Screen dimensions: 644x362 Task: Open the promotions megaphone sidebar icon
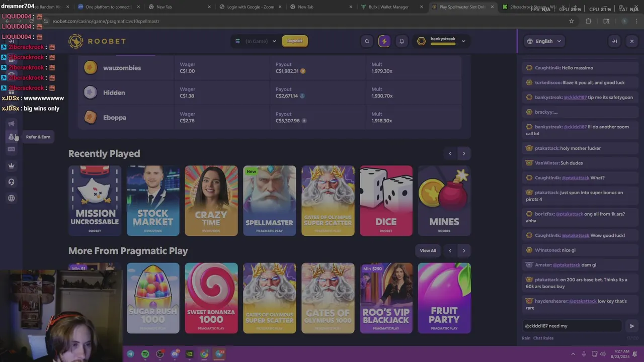11,124
